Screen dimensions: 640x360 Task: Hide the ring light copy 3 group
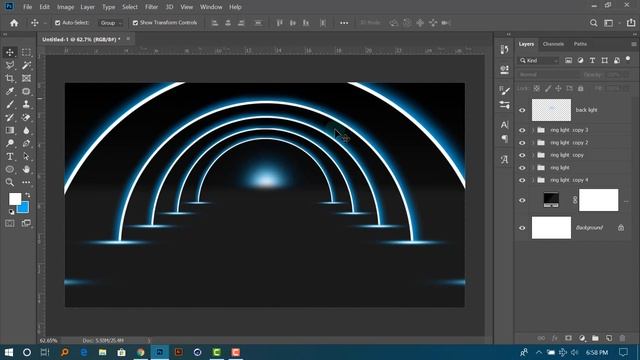tap(522, 130)
